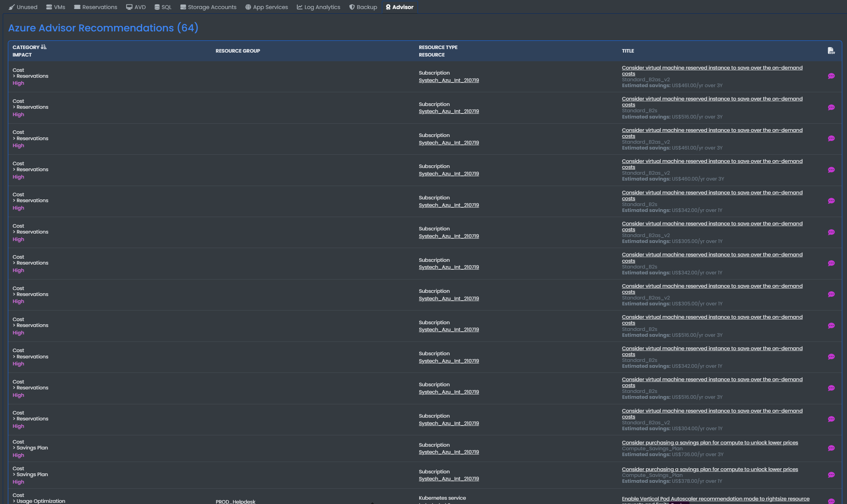The height and width of the screenshot is (504, 847).
Task: Open Systech_Azu_Int_210719 link in US$378.00/yr row
Action: (449, 478)
